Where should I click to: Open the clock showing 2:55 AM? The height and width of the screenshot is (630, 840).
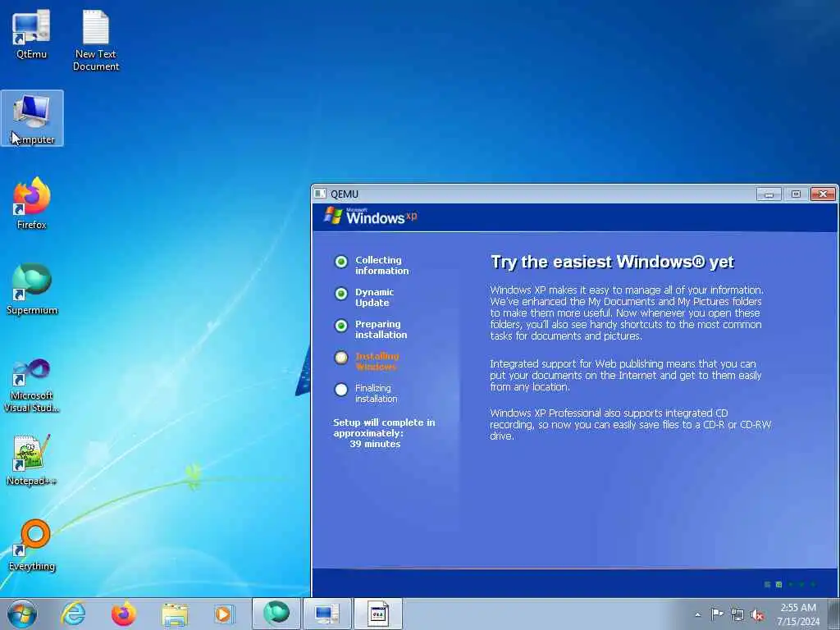(x=798, y=614)
